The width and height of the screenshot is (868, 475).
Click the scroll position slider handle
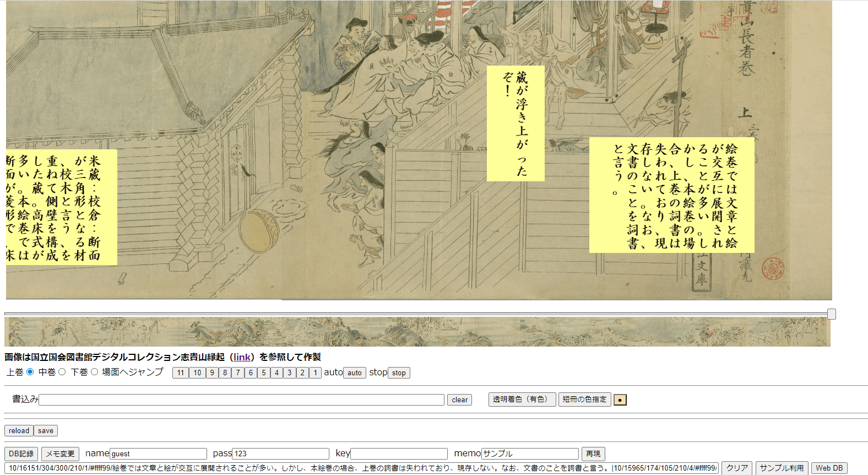832,314
